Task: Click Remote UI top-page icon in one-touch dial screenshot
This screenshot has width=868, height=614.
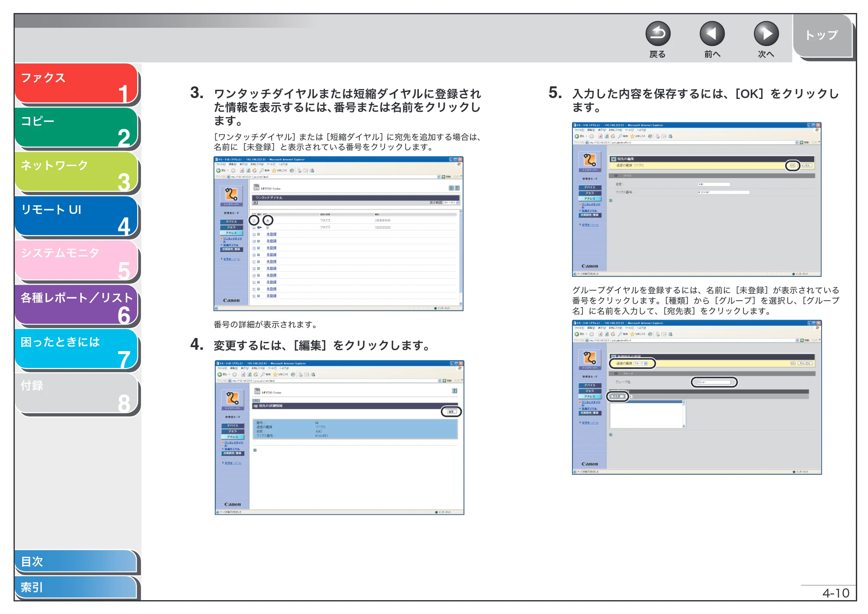Action: click(231, 196)
